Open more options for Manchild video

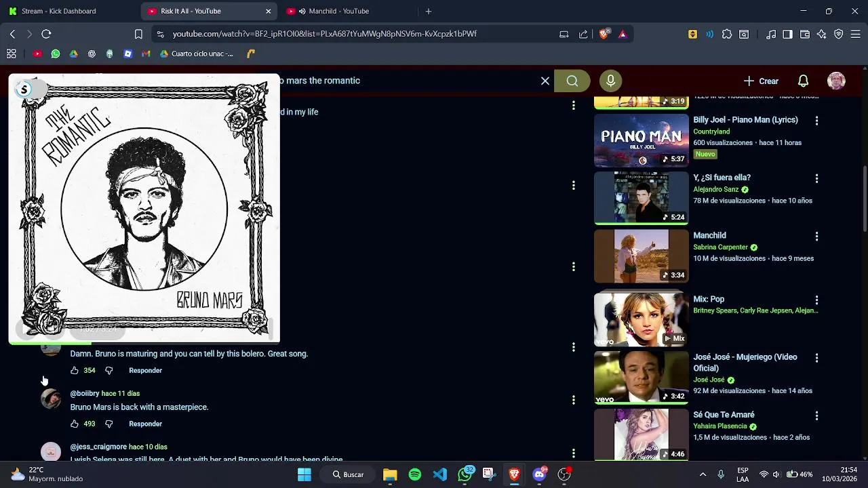coord(816,237)
